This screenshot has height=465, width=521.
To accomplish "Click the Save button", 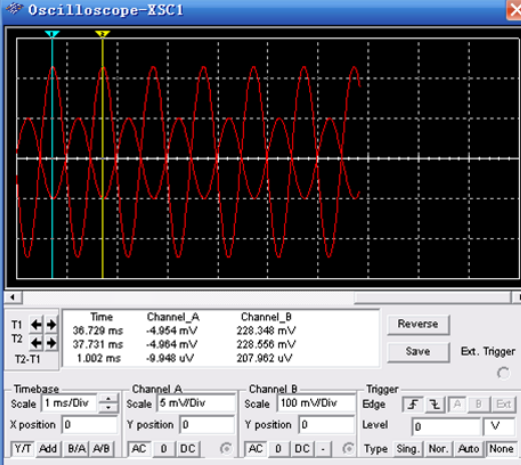I will coord(418,351).
